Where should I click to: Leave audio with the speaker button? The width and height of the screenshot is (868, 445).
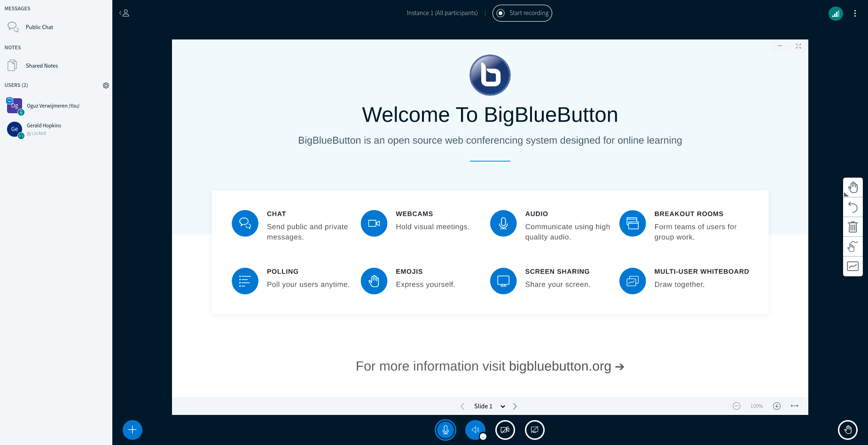coord(475,430)
